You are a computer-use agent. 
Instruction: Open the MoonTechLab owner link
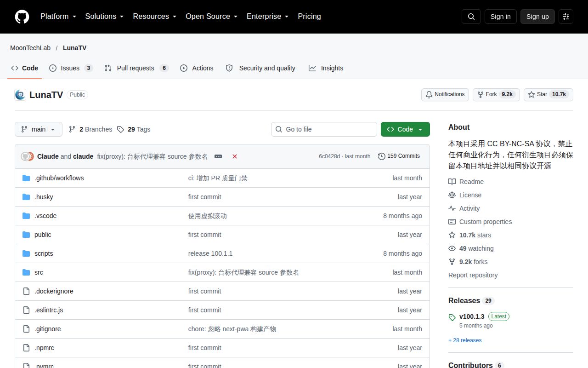(30, 48)
